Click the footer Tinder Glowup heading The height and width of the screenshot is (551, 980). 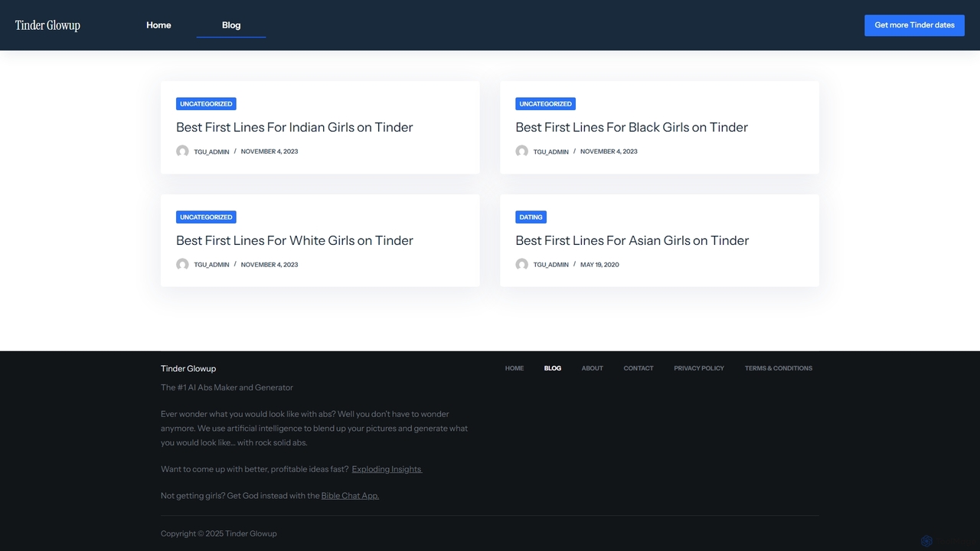(x=188, y=369)
